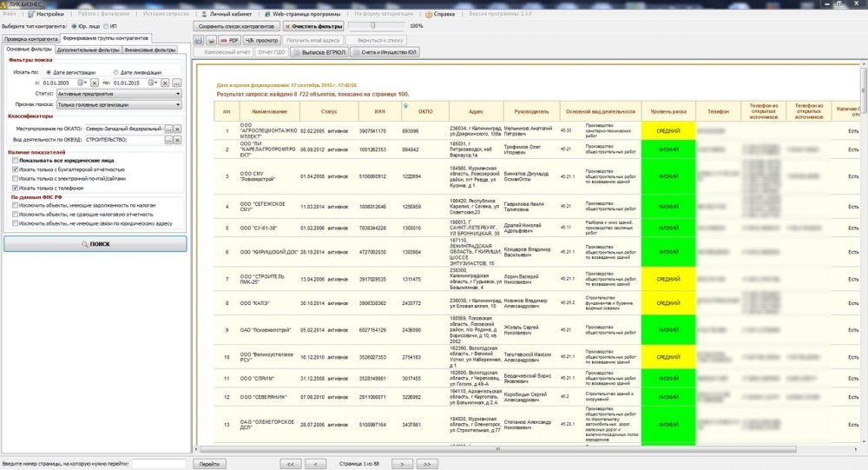Click СРЕДНИЙ risk cell for ООО КАЛЭ
The height and width of the screenshot is (470, 868).
(668, 303)
